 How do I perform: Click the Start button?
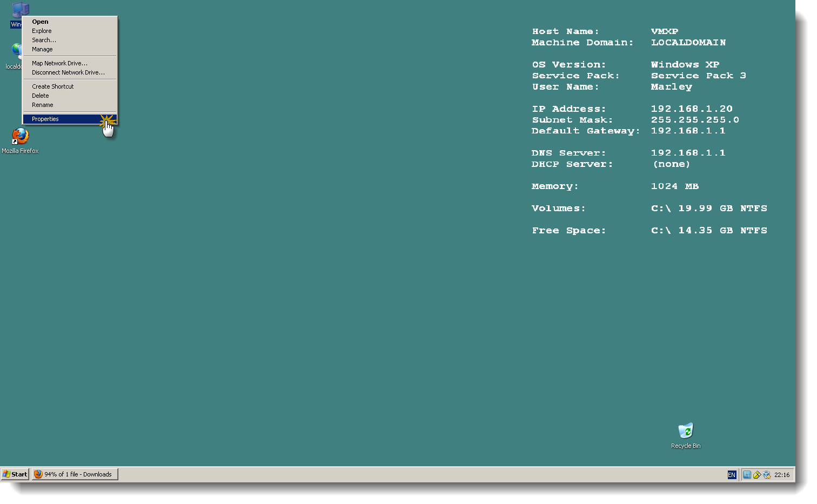15,474
